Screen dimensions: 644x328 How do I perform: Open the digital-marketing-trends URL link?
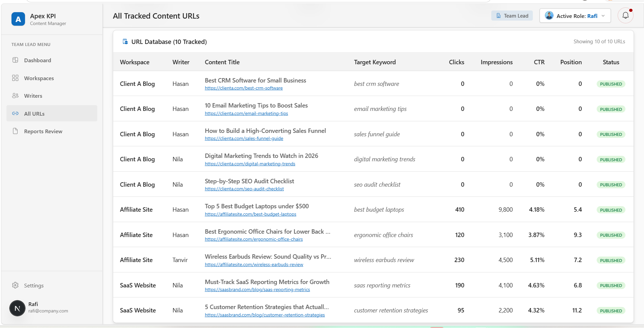(x=250, y=164)
